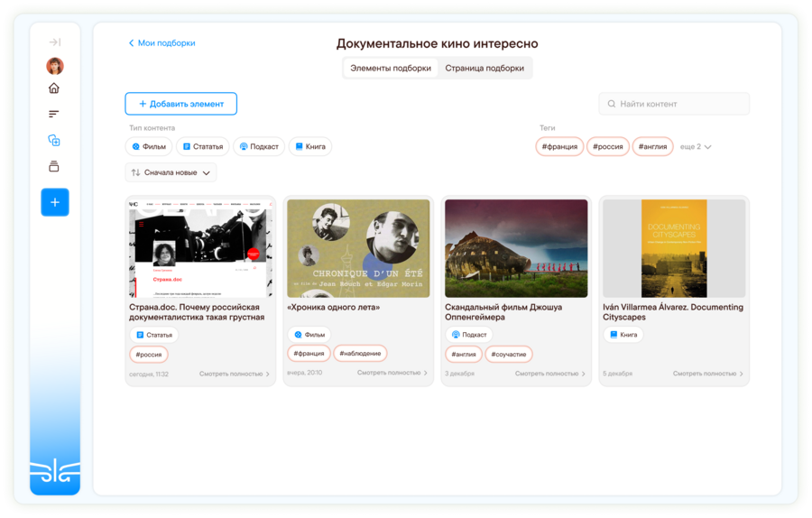Click the blue plus button in sidebar

point(55,202)
